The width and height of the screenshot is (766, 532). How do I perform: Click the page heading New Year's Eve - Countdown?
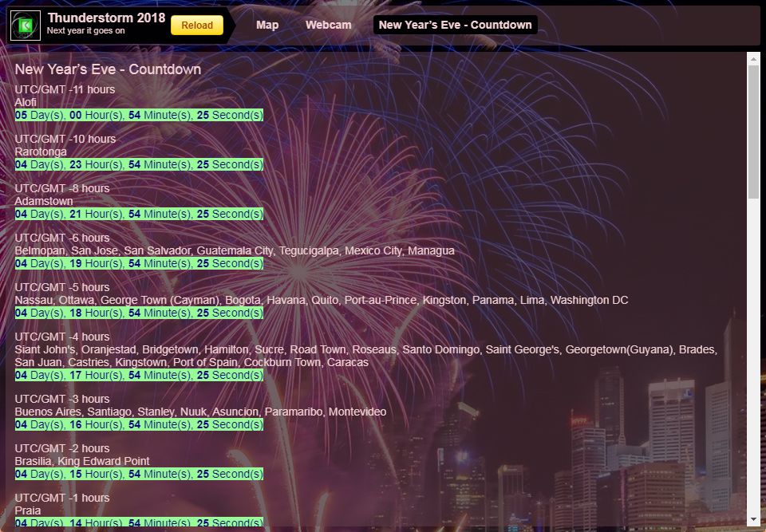click(108, 69)
